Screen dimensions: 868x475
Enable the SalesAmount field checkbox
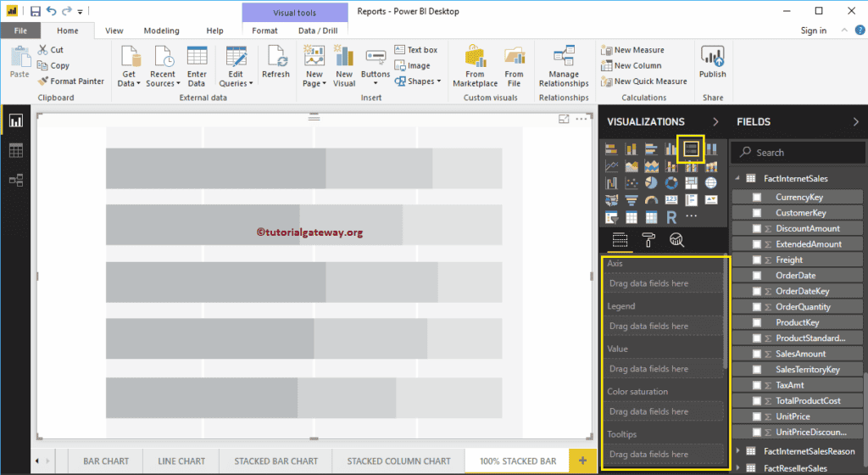pos(757,354)
